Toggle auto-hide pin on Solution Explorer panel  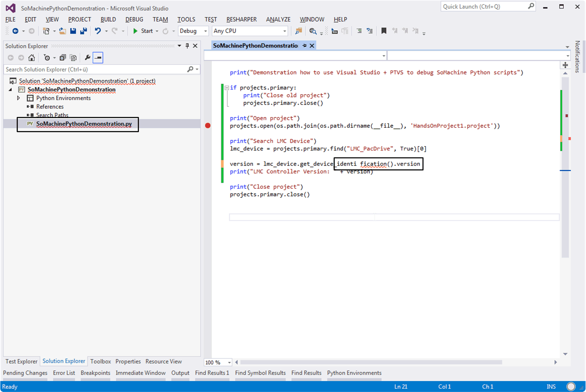coord(187,46)
